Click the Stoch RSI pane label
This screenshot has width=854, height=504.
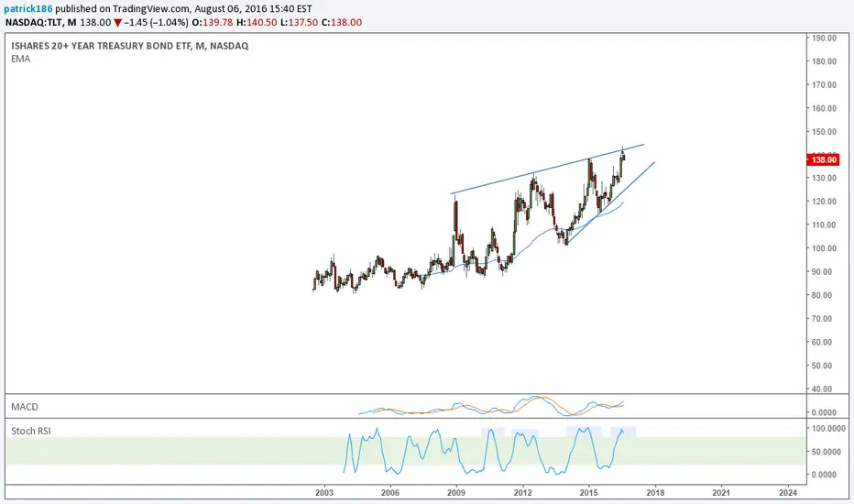31,431
